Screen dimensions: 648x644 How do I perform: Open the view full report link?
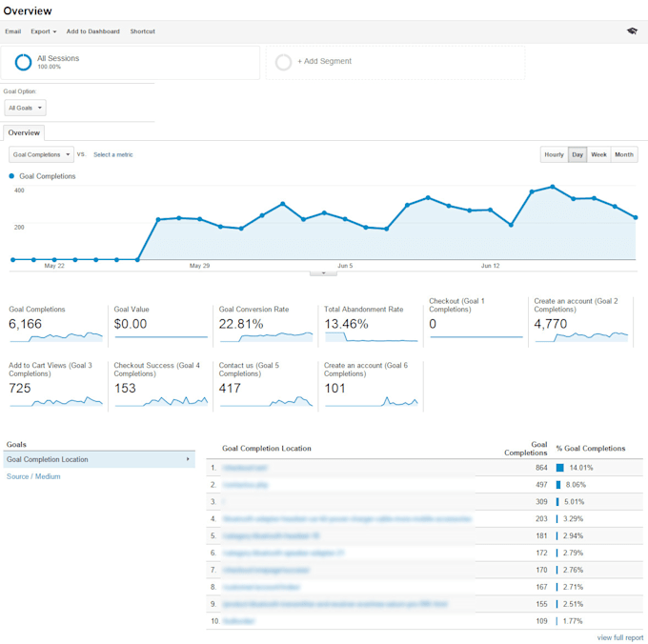(x=620, y=637)
